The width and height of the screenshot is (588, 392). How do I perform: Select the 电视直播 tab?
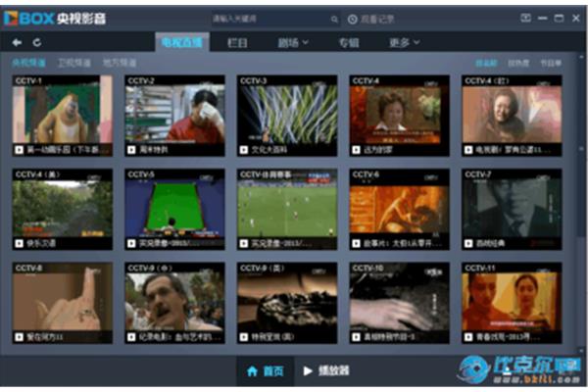coord(182,42)
